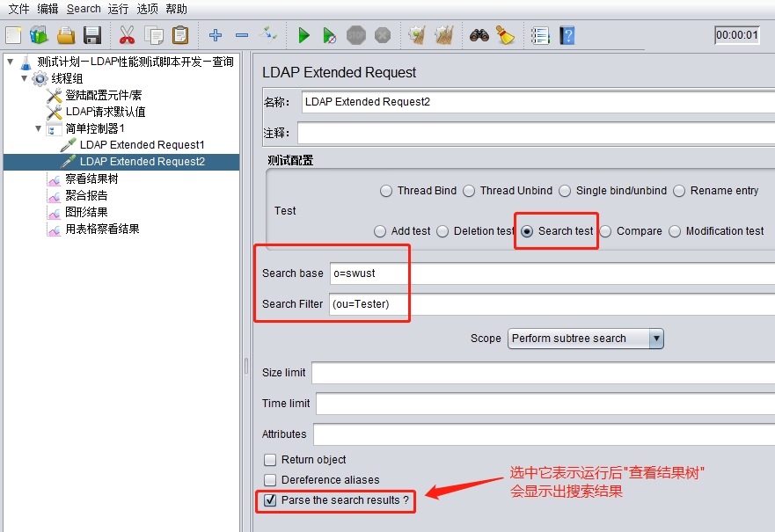Image resolution: width=775 pixels, height=532 pixels.
Task: Click the Toggle enable/disable icon
Action: [268, 35]
